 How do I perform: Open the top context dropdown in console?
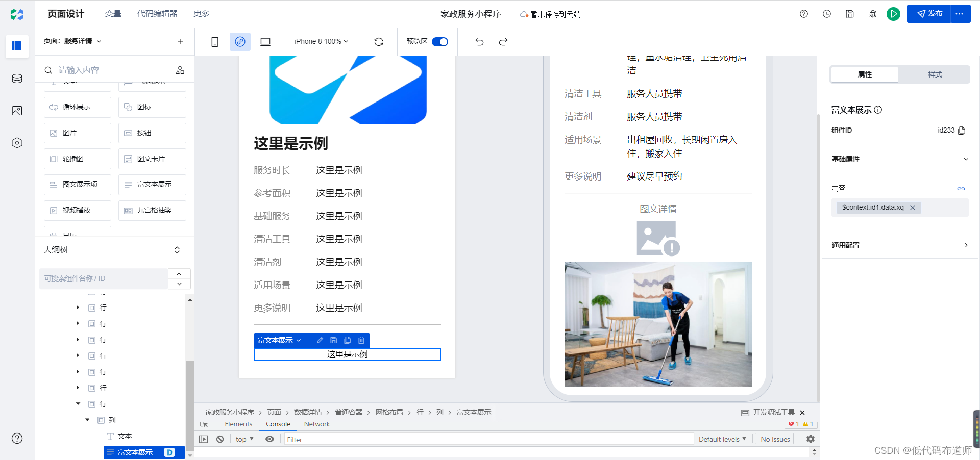[x=244, y=439]
